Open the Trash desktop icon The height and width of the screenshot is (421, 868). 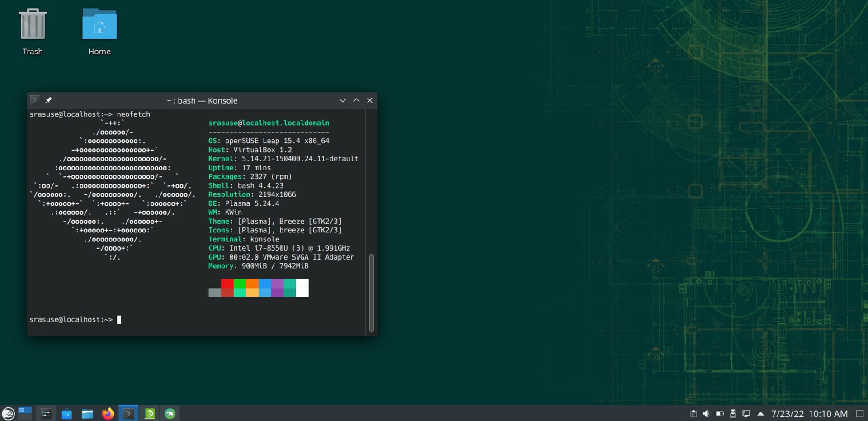pos(33,32)
